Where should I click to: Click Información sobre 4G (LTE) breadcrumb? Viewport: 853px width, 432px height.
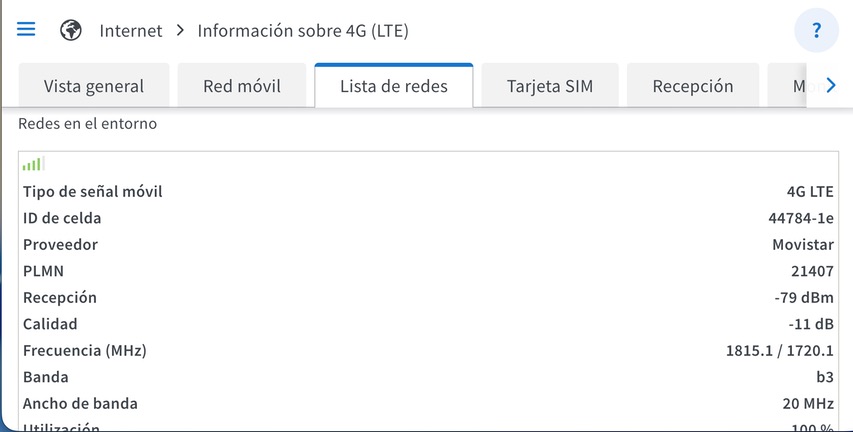coord(303,31)
